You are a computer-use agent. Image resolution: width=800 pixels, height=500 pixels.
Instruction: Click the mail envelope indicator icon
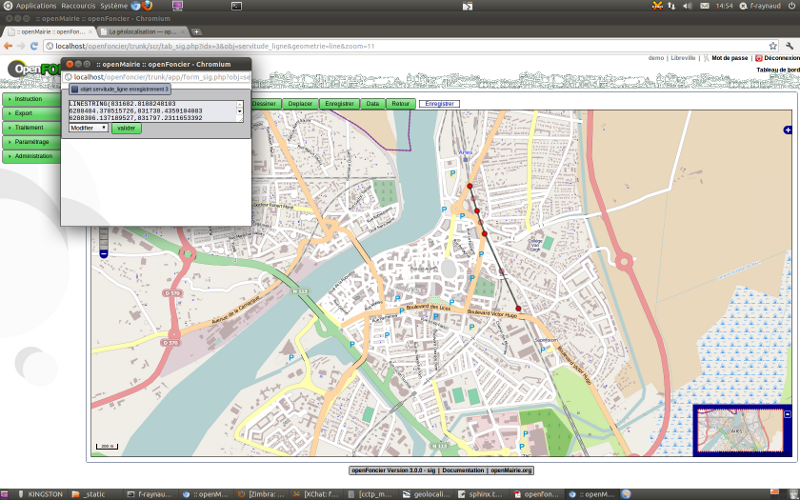click(x=703, y=6)
